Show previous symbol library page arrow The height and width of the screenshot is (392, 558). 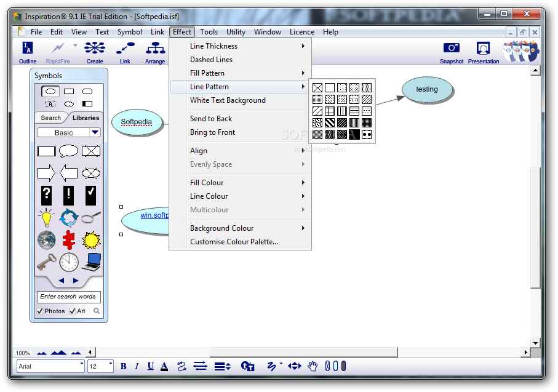click(x=61, y=281)
